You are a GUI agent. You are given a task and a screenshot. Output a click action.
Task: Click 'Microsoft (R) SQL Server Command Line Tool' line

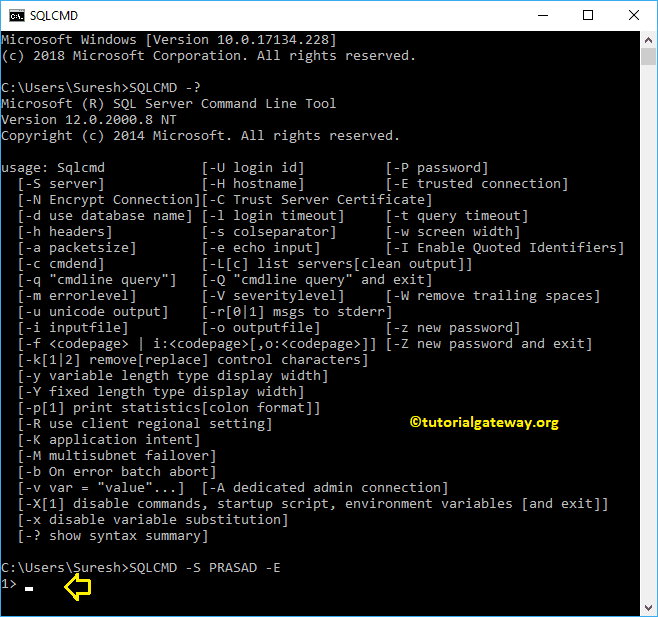click(x=169, y=104)
